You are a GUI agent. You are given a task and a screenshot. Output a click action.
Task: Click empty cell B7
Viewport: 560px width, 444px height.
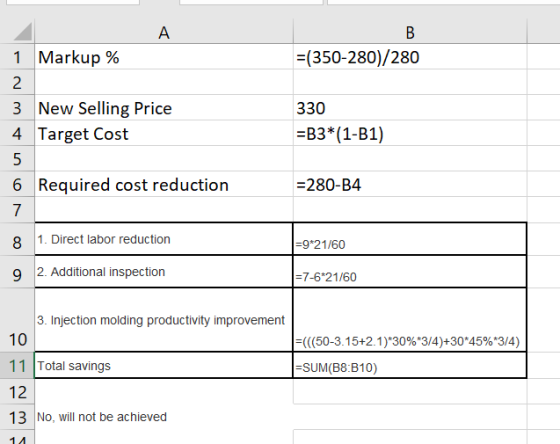pyautogui.click(x=410, y=210)
